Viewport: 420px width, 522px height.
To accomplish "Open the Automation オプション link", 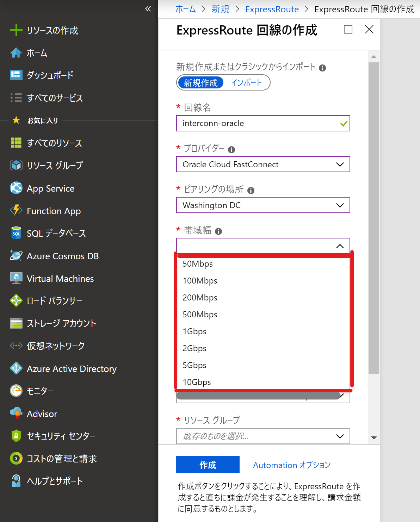I will click(x=292, y=465).
